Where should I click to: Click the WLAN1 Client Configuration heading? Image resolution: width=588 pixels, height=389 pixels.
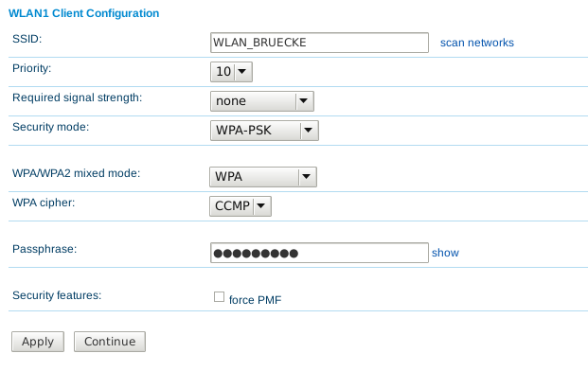(x=84, y=13)
